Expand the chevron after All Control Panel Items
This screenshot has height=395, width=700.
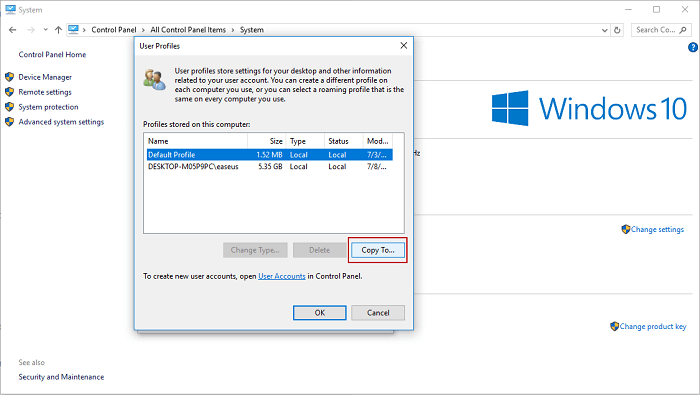233,30
